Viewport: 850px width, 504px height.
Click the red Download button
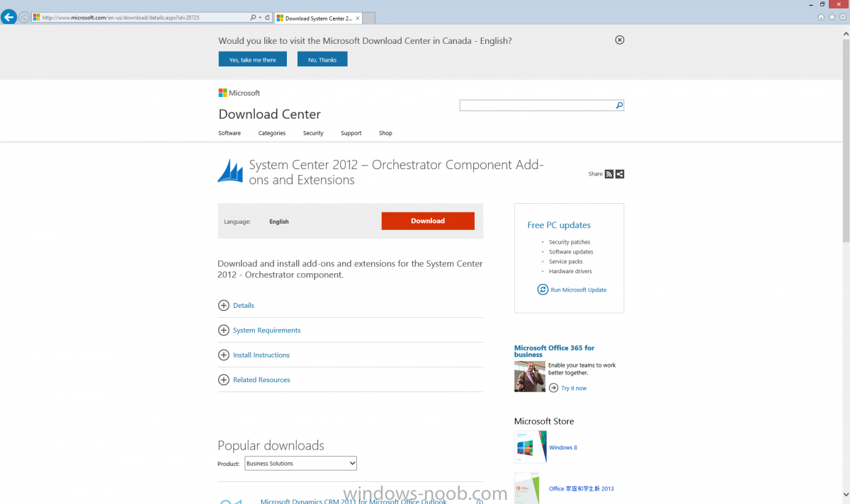(428, 221)
